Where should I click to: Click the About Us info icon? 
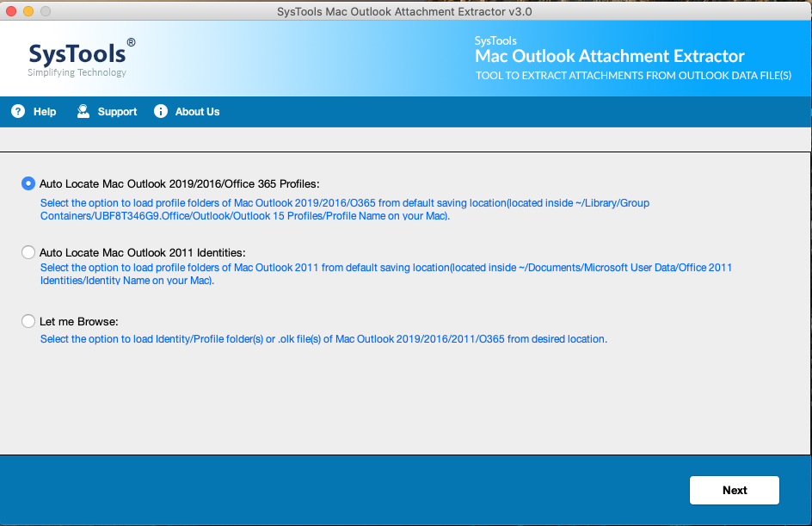coord(160,112)
